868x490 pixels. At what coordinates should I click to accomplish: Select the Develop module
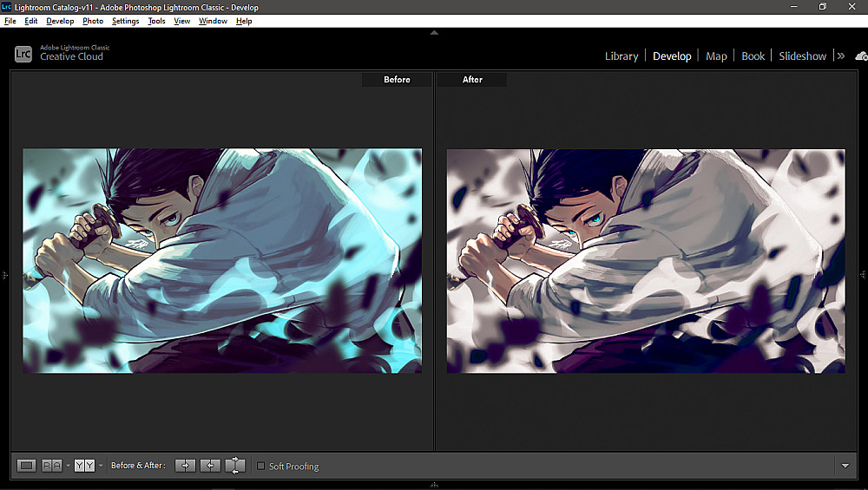coord(672,56)
